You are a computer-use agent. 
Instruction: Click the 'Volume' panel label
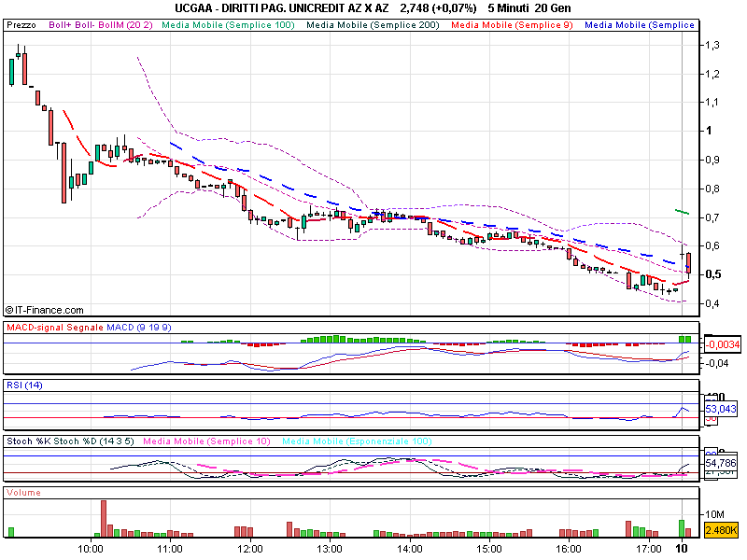(23, 493)
